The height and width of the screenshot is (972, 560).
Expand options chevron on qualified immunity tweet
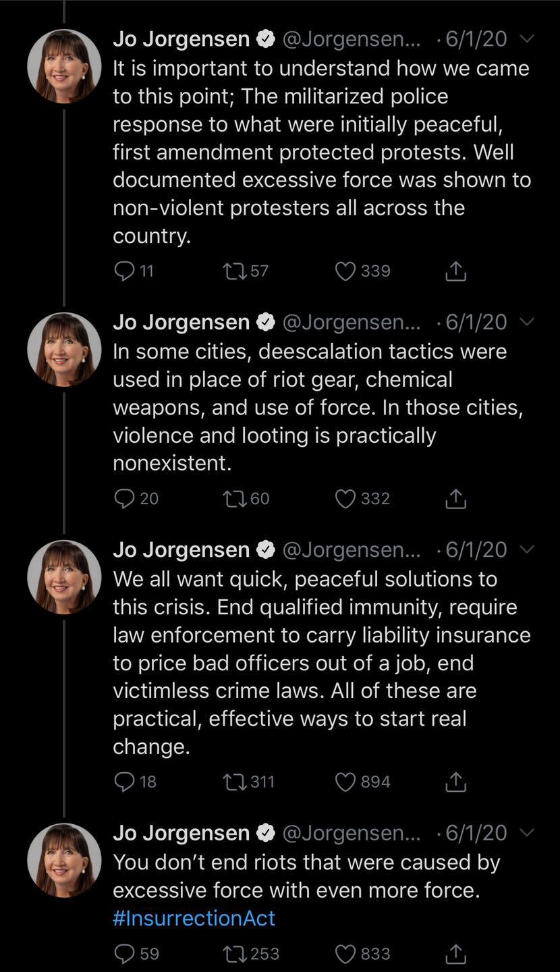pyautogui.click(x=528, y=549)
